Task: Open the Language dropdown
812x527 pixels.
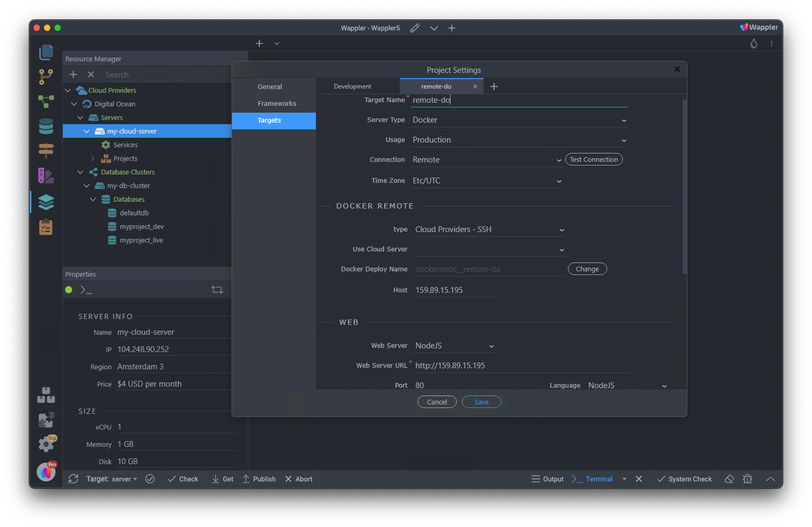Action: click(x=627, y=386)
